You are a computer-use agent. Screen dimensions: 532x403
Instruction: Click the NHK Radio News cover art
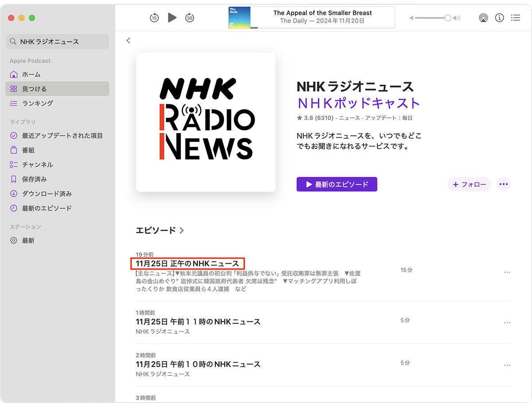pyautogui.click(x=206, y=122)
